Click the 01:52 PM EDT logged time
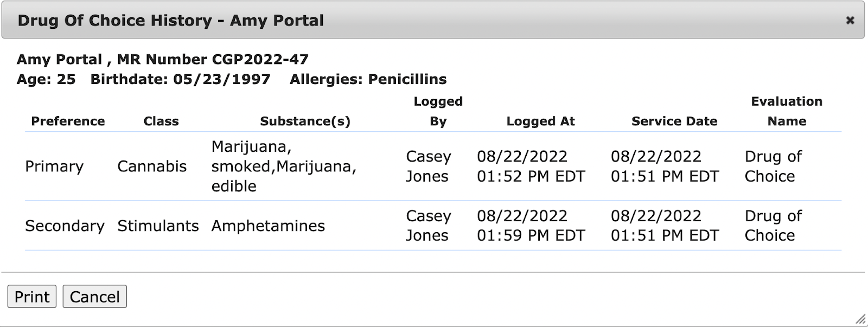 531,176
